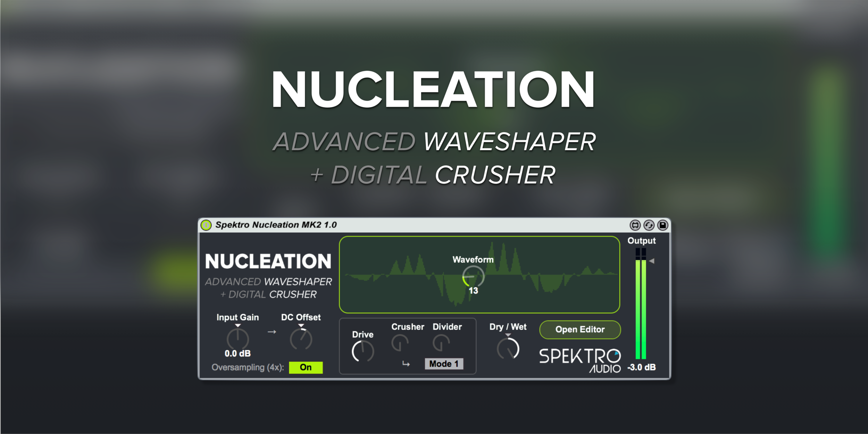Click the Spektro Nucleation MK2 1.0 title
868x434 pixels.
point(276,225)
